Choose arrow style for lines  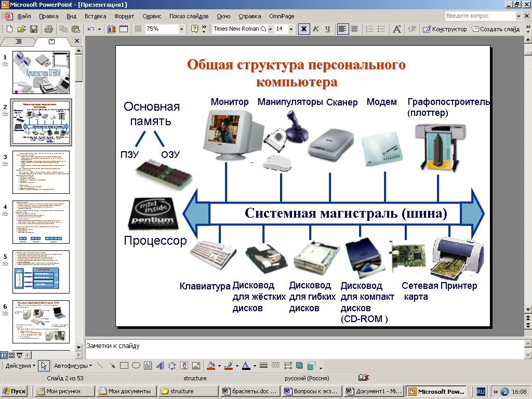click(288, 365)
